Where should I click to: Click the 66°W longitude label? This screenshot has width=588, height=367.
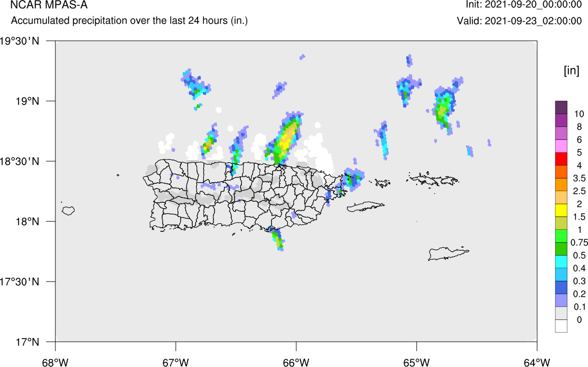coord(296,362)
